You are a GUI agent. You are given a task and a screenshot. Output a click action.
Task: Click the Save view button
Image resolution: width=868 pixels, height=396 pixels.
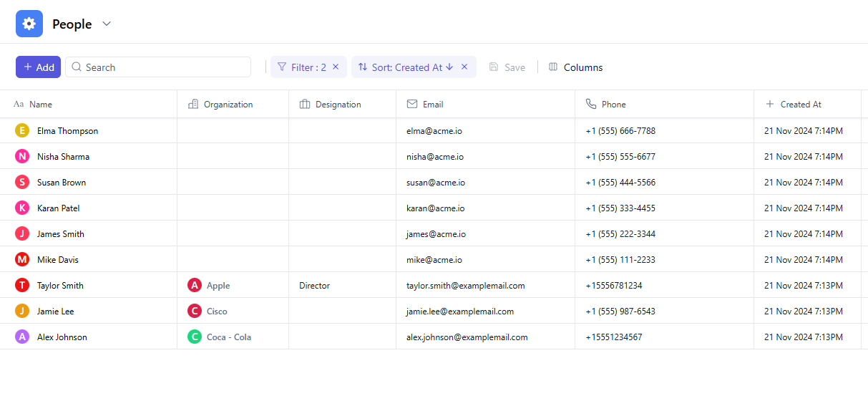(507, 67)
